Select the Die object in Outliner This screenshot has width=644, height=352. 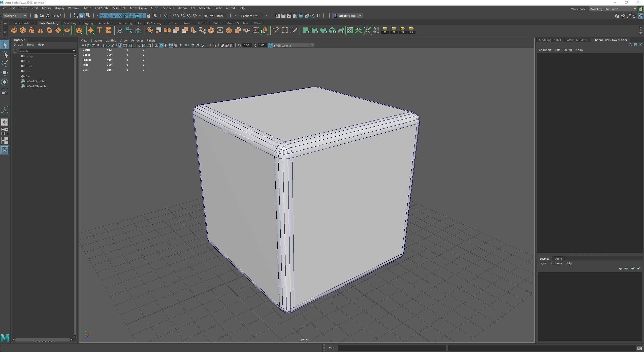(27, 76)
